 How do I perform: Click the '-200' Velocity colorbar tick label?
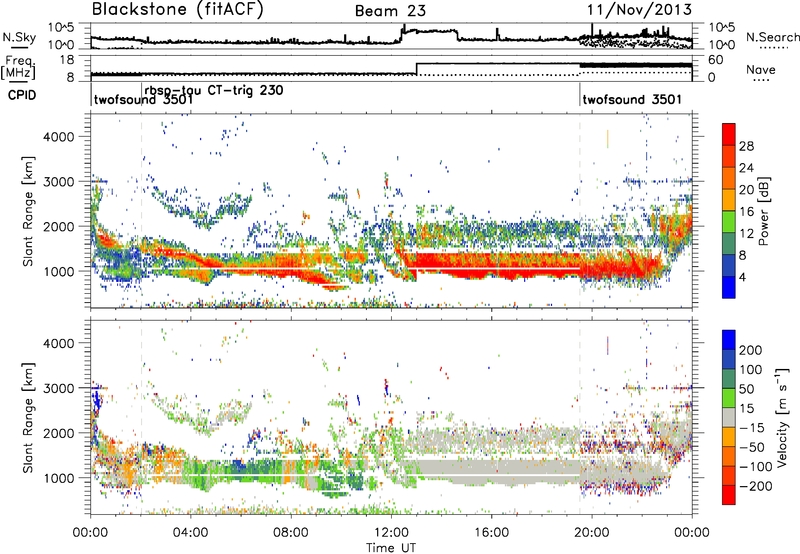tap(756, 486)
